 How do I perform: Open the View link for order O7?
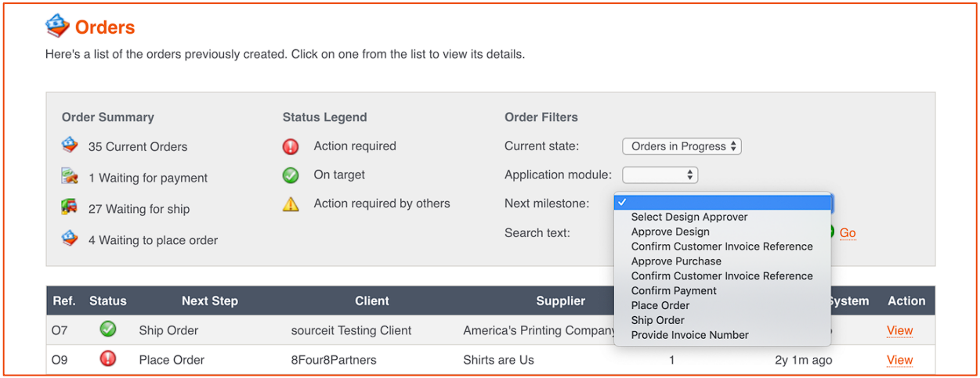point(899,330)
